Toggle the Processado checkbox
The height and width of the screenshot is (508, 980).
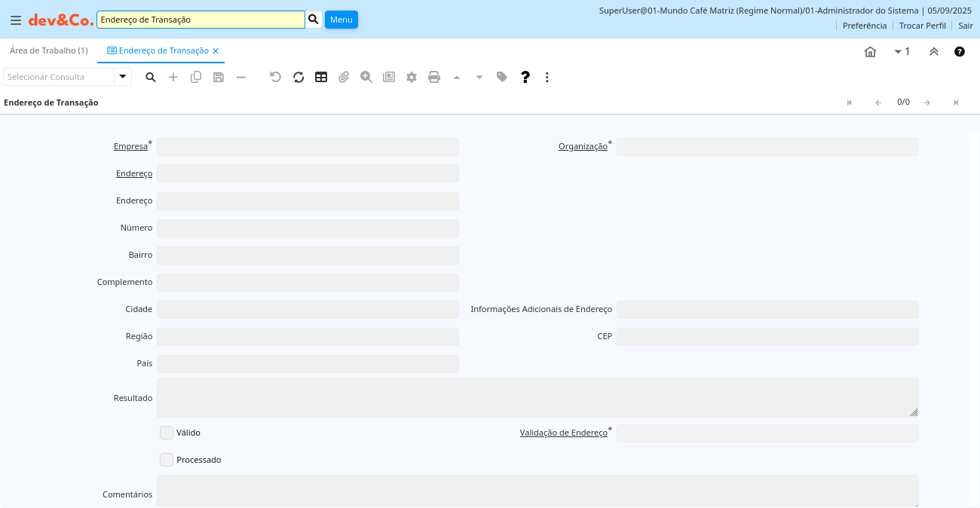click(167, 460)
